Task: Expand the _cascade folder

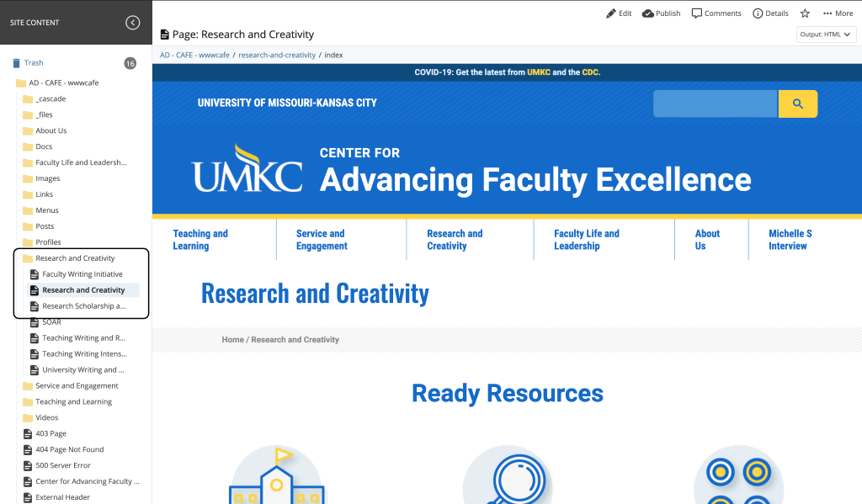Action: 45,99
